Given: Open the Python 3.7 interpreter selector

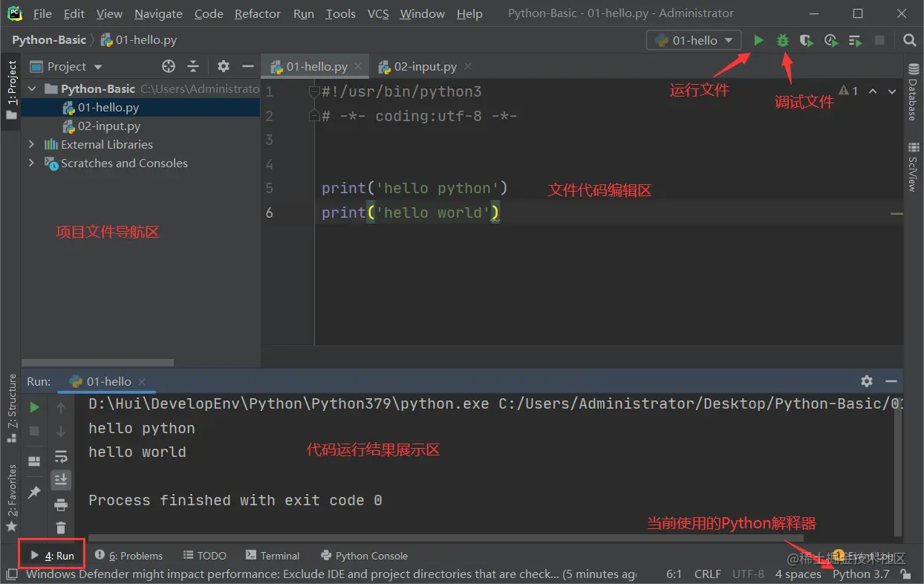Looking at the screenshot, I should tap(861, 574).
